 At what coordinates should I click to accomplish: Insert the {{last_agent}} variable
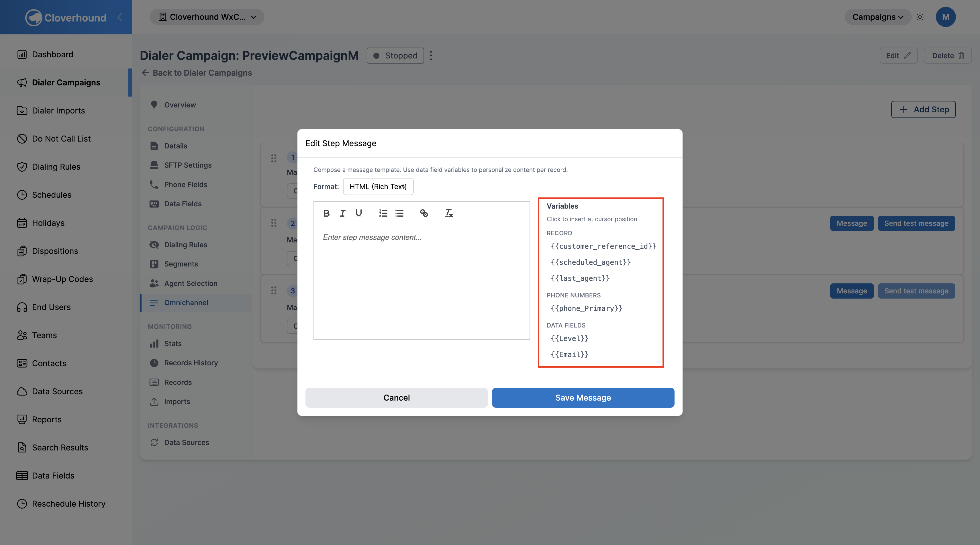point(580,279)
